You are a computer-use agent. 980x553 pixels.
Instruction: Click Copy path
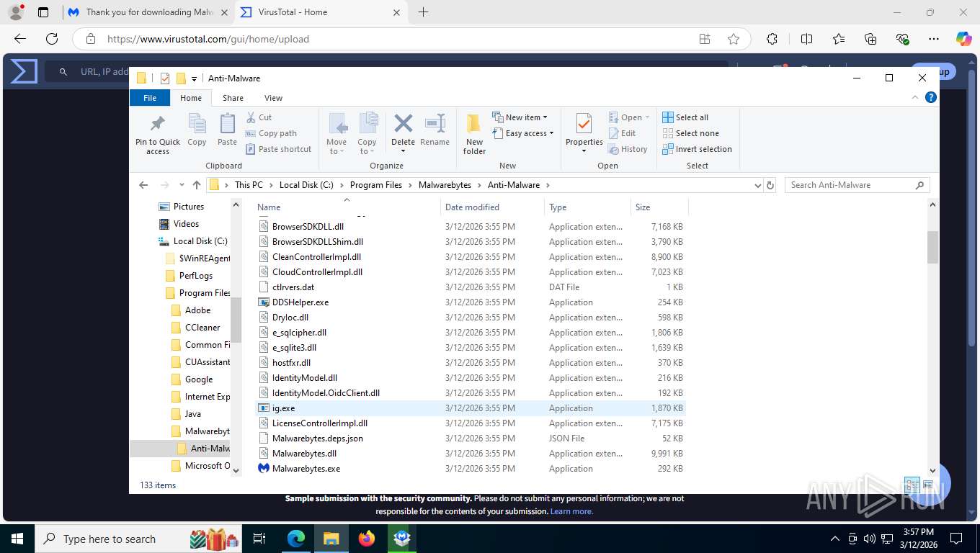[271, 133]
